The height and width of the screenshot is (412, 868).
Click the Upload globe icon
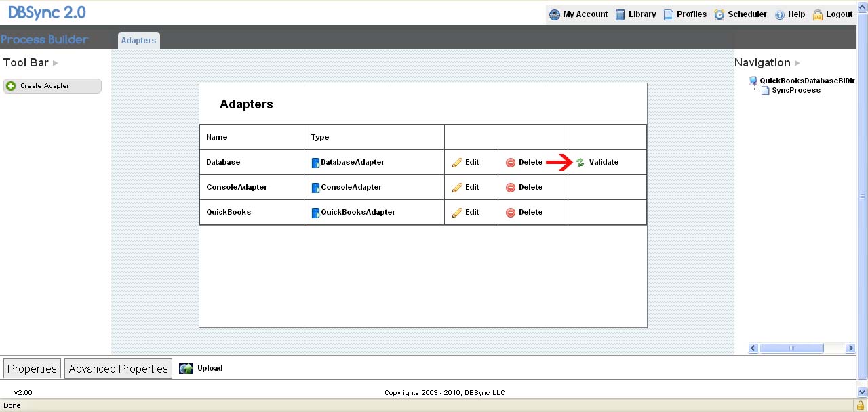(x=186, y=369)
